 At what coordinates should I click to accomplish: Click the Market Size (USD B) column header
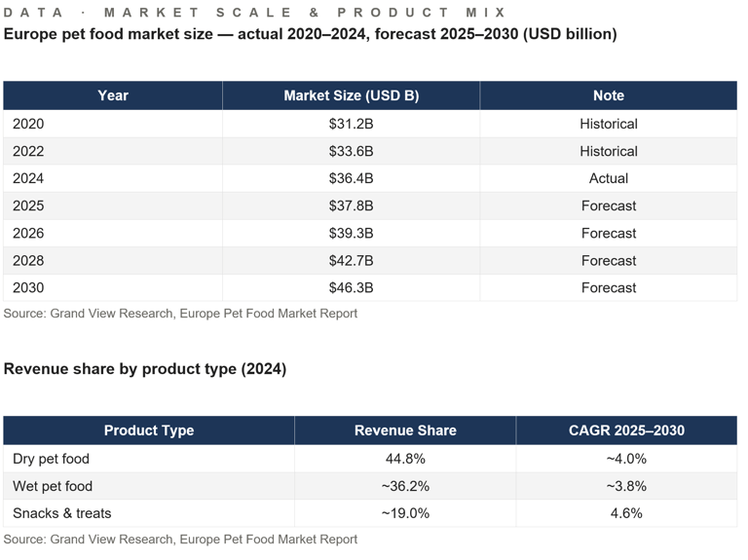(x=351, y=95)
